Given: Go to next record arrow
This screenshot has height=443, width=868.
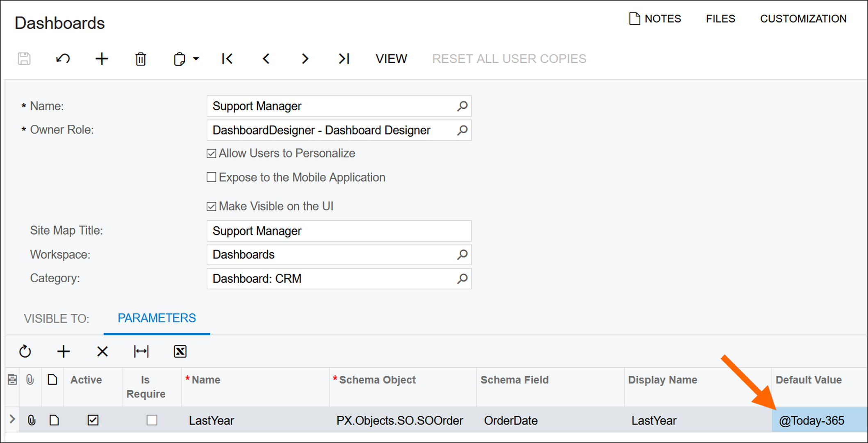Looking at the screenshot, I should 305,59.
